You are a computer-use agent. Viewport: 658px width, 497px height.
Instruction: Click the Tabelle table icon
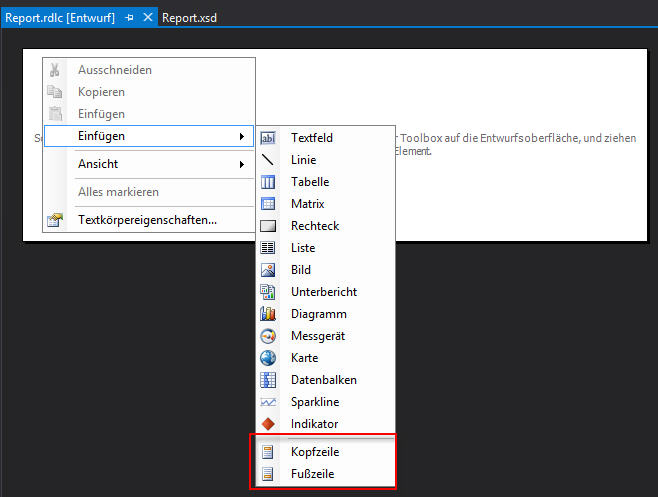pyautogui.click(x=268, y=182)
